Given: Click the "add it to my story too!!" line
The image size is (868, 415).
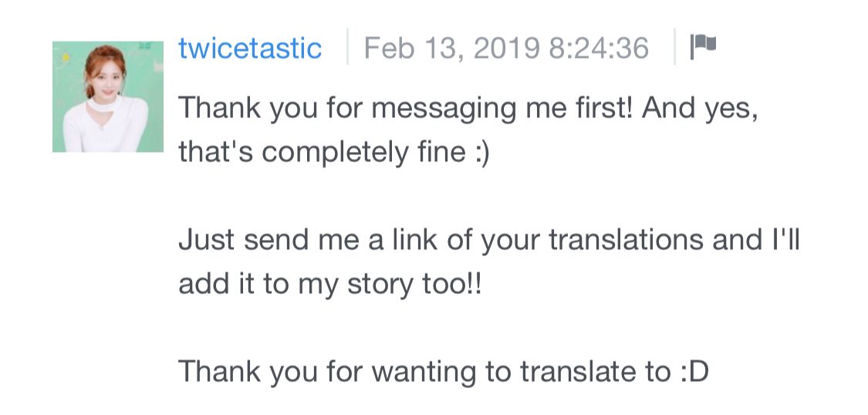Looking at the screenshot, I should 330,285.
